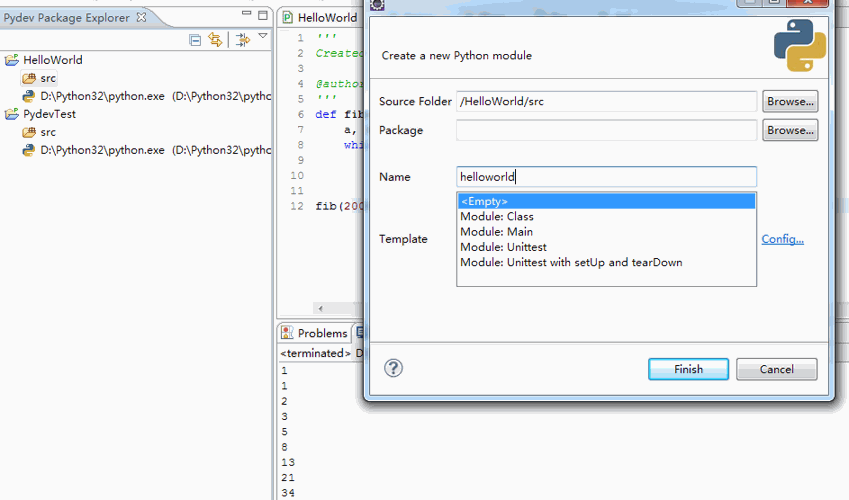
Task: Toggle Link with Editor in Package Explorer
Action: (215, 40)
